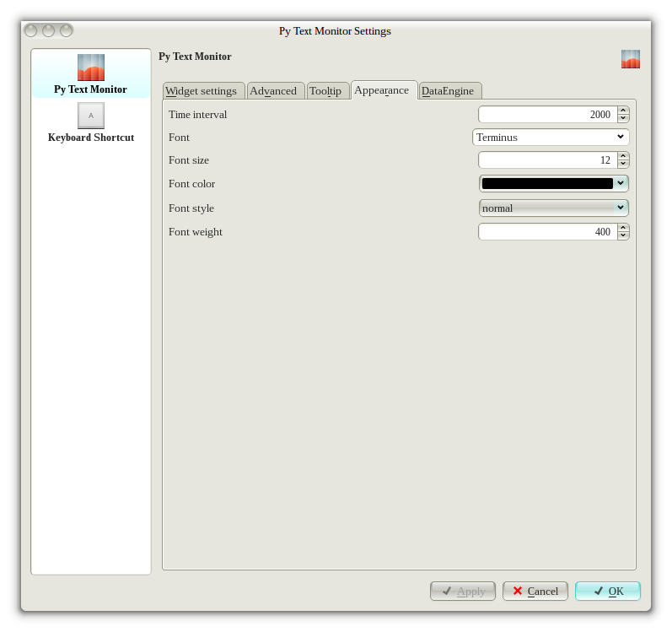Expand the Font style dropdown

pyautogui.click(x=553, y=208)
